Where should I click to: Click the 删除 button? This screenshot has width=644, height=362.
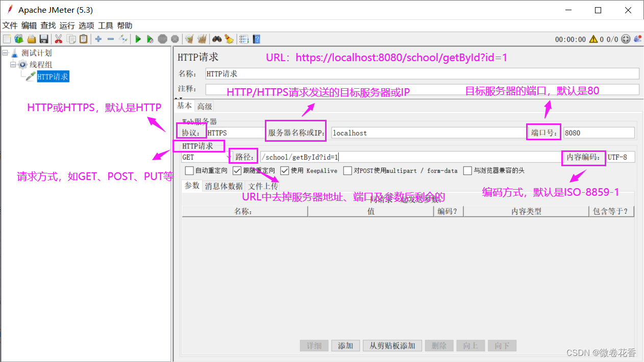point(439,346)
